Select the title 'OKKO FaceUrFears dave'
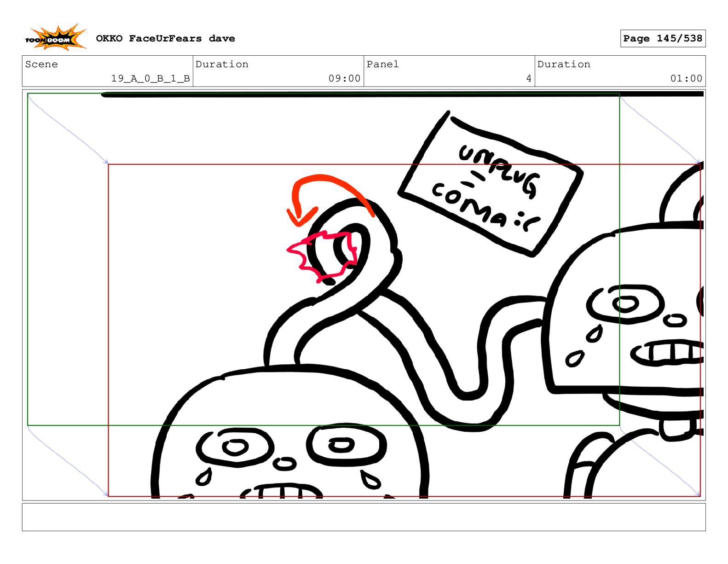Image resolution: width=728 pixels, height=564 pixels. (x=165, y=39)
